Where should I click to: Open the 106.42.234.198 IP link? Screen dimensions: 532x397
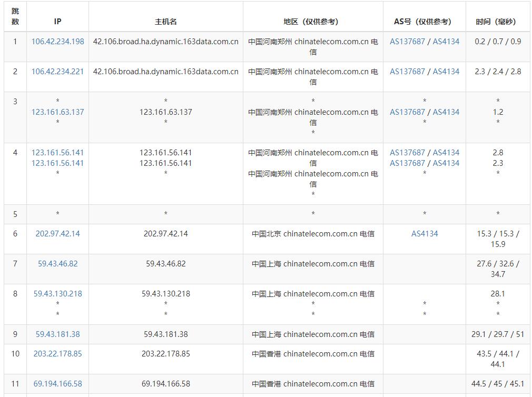click(58, 42)
